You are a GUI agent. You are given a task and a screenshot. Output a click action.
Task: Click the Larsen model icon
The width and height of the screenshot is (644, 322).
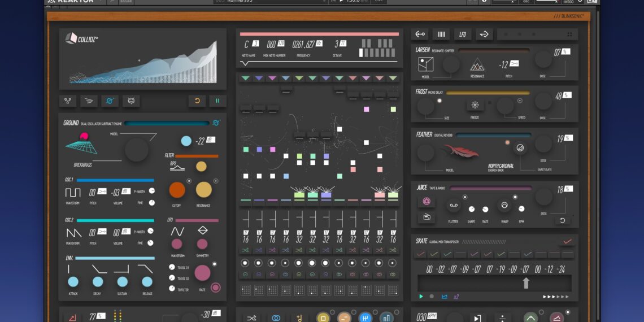coord(426,64)
